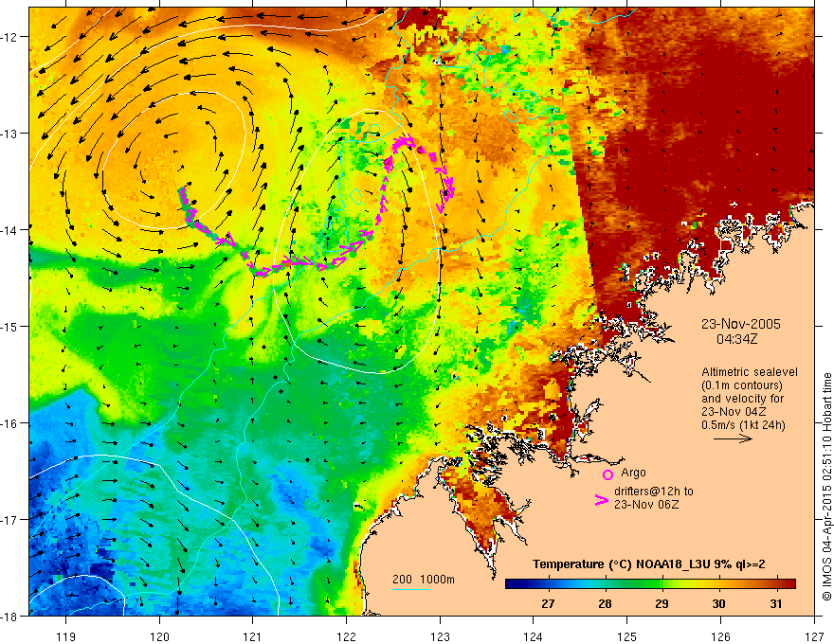Click latitude axis label -17

[x=9, y=519]
